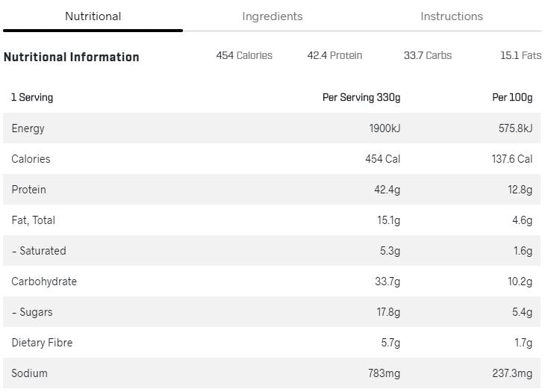Screen dimensions: 548x392
Task: Click the 42.4 Protein summary
Action: tap(334, 55)
